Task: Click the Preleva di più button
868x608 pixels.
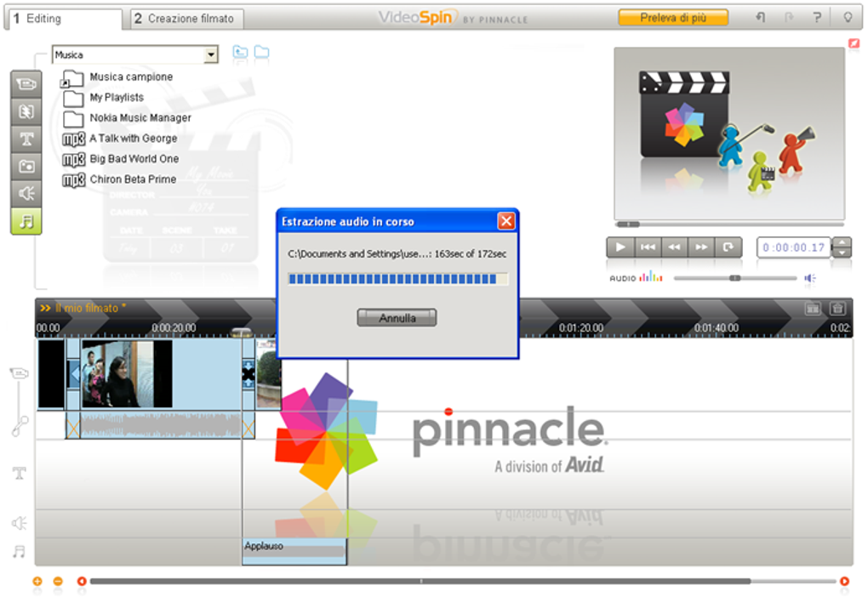Action: click(x=672, y=18)
